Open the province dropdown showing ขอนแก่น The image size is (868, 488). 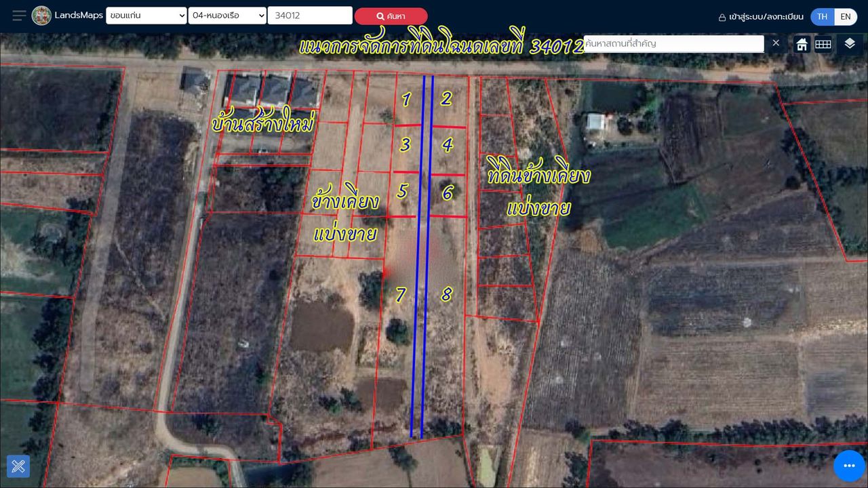pyautogui.click(x=146, y=16)
